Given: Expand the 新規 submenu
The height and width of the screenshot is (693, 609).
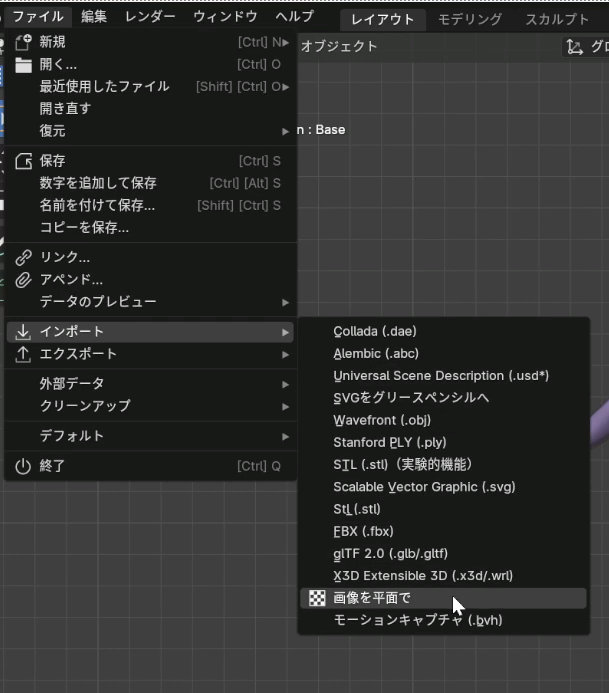Looking at the screenshot, I should pyautogui.click(x=150, y=42).
